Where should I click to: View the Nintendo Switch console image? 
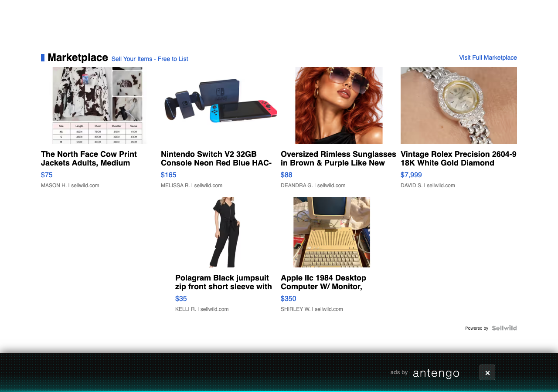[x=219, y=105]
